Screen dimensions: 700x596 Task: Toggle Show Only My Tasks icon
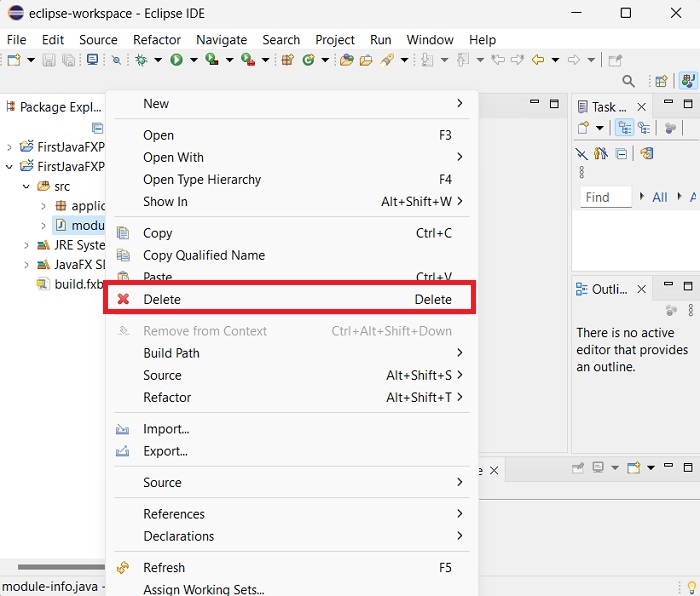[601, 154]
